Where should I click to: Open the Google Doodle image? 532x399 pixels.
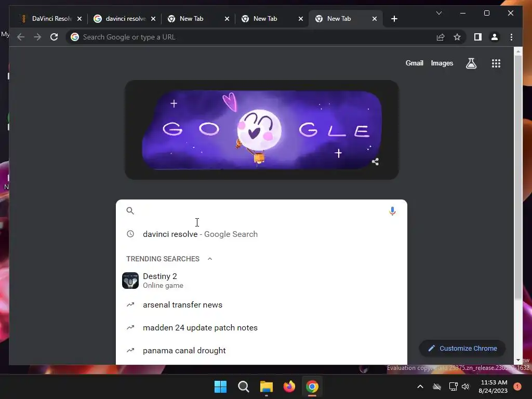[262, 130]
